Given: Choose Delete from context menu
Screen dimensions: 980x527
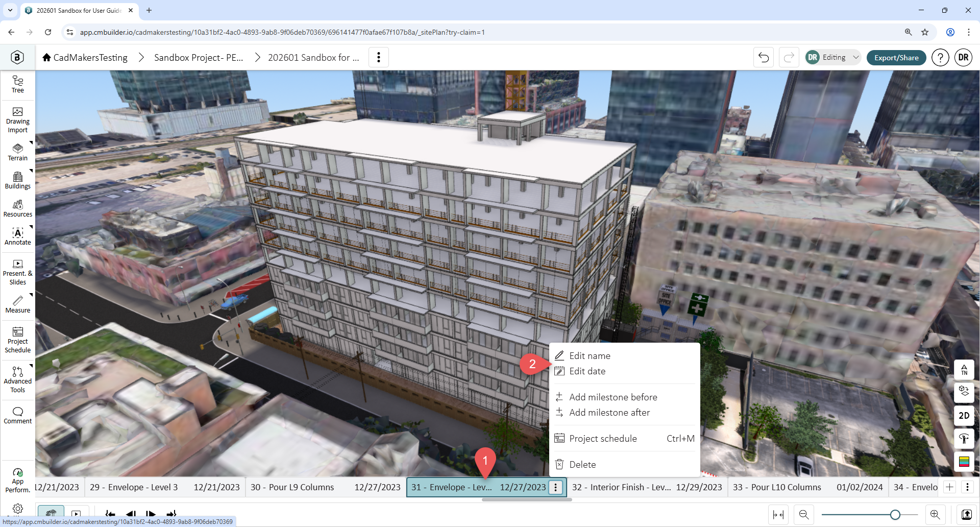Looking at the screenshot, I should click(x=624, y=465).
